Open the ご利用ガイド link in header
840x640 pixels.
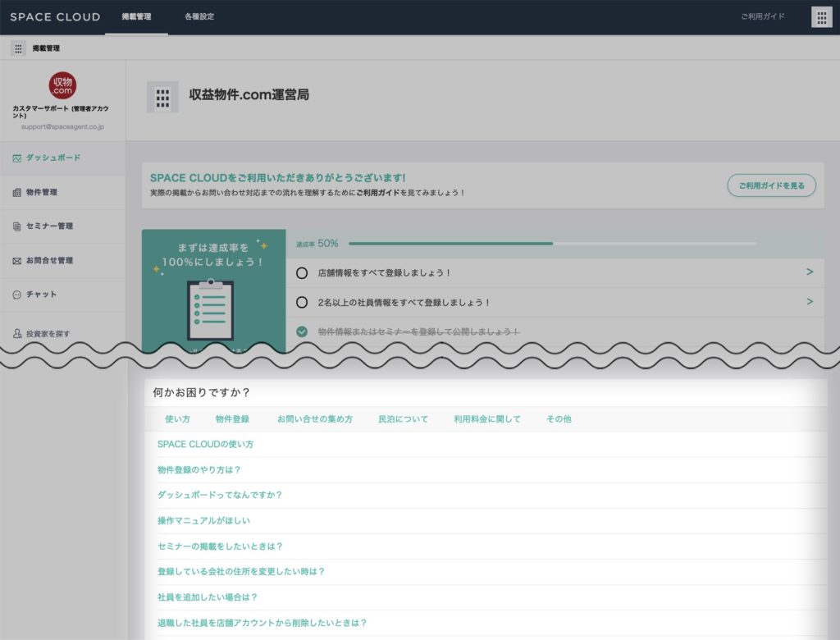[763, 16]
